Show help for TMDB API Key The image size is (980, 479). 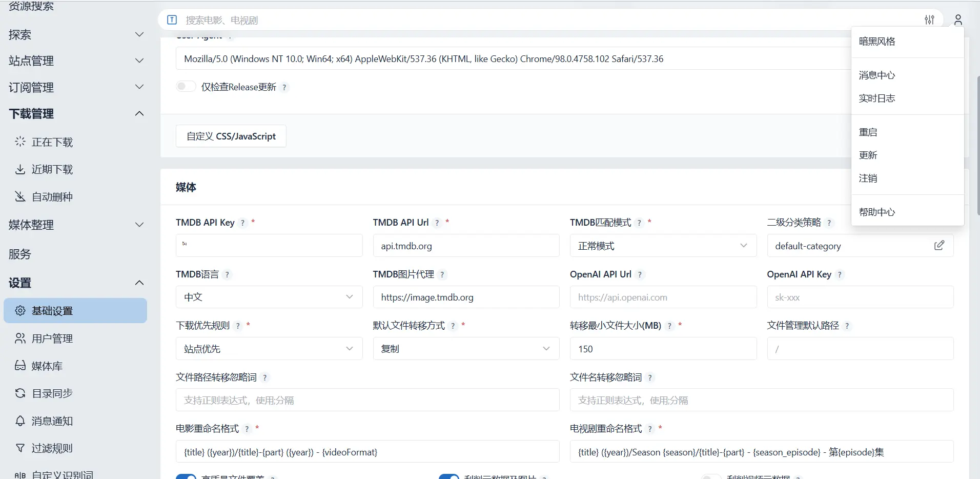242,223
